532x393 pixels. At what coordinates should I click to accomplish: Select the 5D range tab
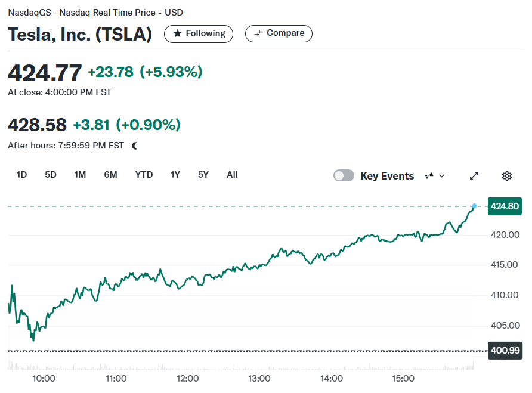[51, 175]
